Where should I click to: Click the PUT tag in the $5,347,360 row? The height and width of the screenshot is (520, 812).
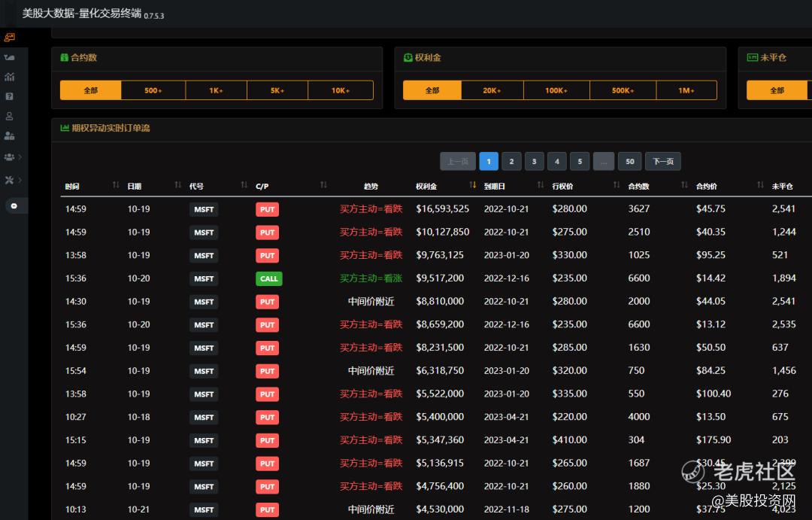pos(267,441)
